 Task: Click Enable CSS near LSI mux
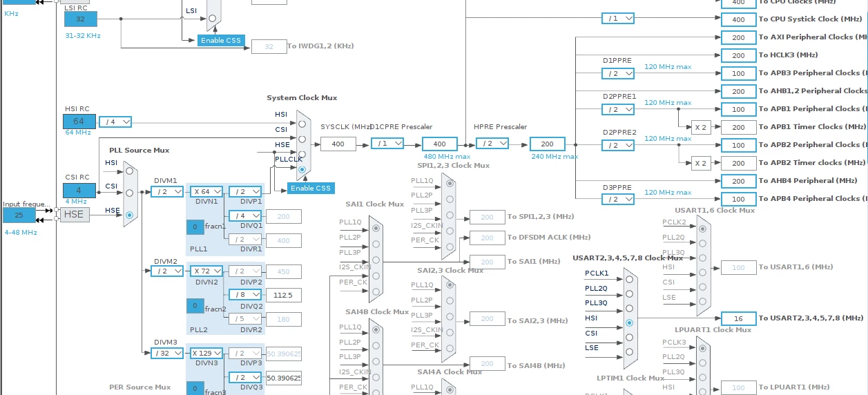[221, 40]
